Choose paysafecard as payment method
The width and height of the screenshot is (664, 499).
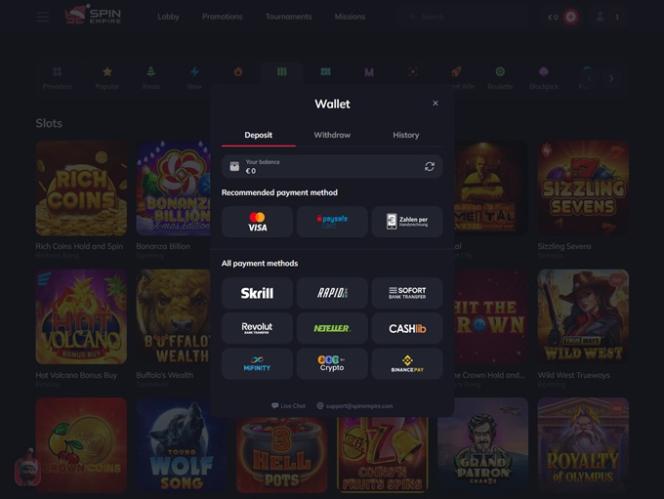[x=332, y=222]
